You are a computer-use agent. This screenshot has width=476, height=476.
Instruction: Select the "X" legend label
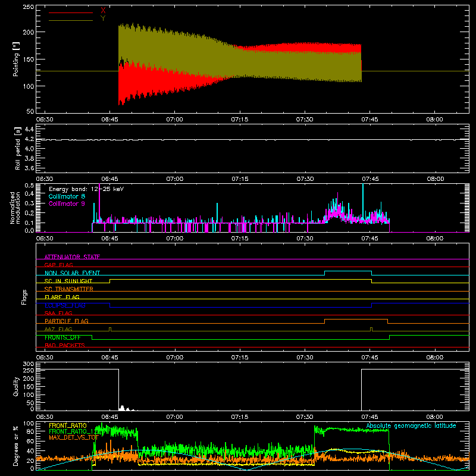coord(103,11)
